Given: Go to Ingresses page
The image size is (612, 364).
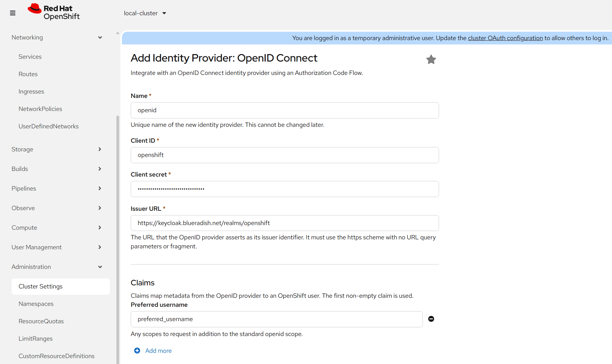Looking at the screenshot, I should coord(31,91).
